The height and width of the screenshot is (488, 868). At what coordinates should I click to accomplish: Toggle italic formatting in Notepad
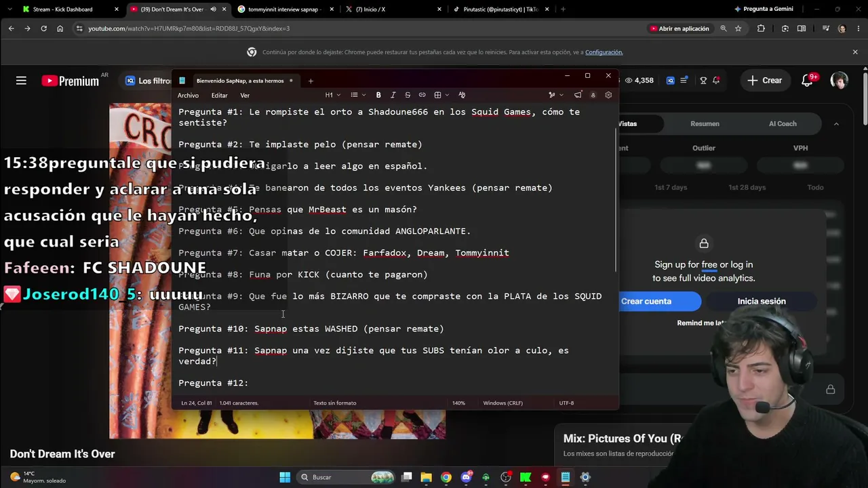(393, 95)
